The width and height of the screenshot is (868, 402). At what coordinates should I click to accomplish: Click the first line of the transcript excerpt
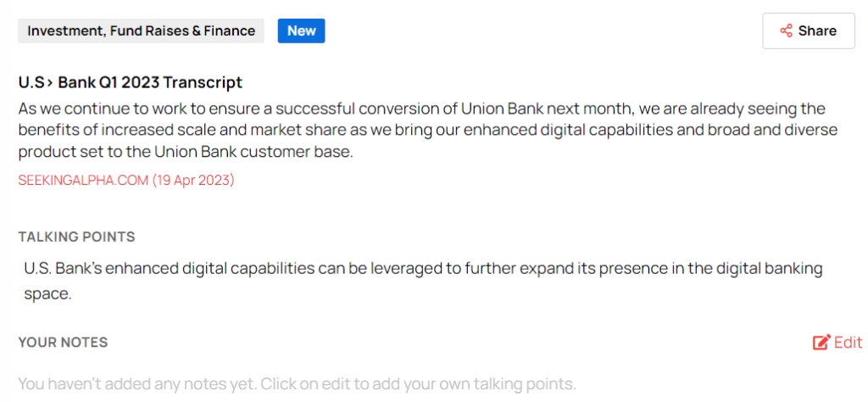pyautogui.click(x=421, y=109)
